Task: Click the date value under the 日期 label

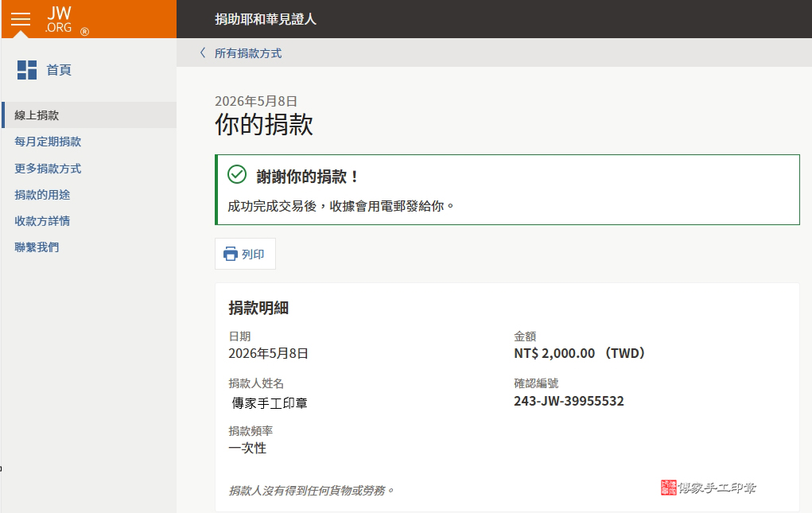Action: click(268, 354)
